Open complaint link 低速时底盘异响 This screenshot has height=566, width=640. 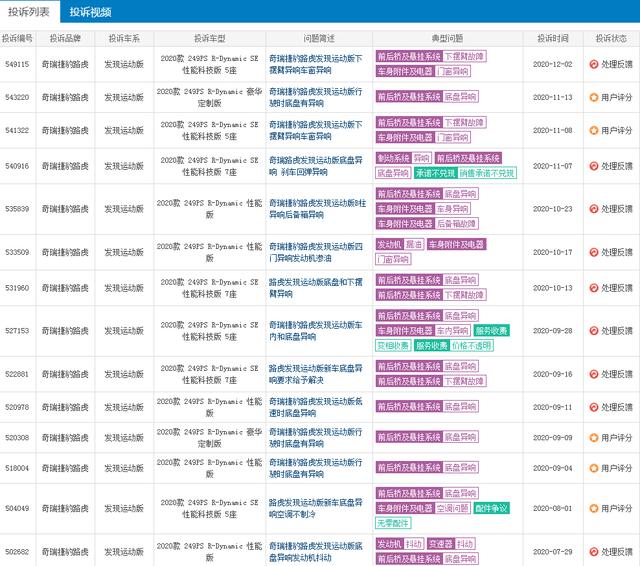click(x=316, y=407)
